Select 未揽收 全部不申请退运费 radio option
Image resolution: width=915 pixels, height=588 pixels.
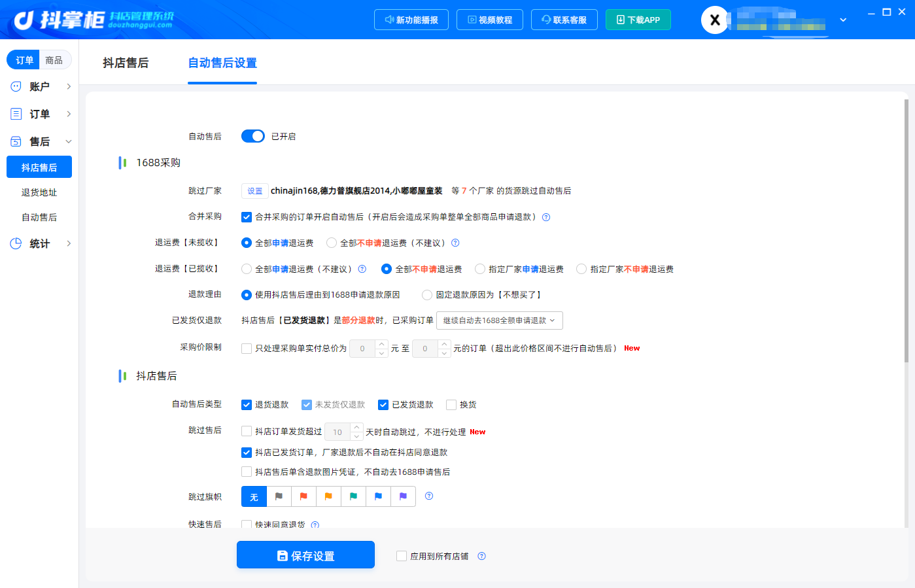(332, 243)
